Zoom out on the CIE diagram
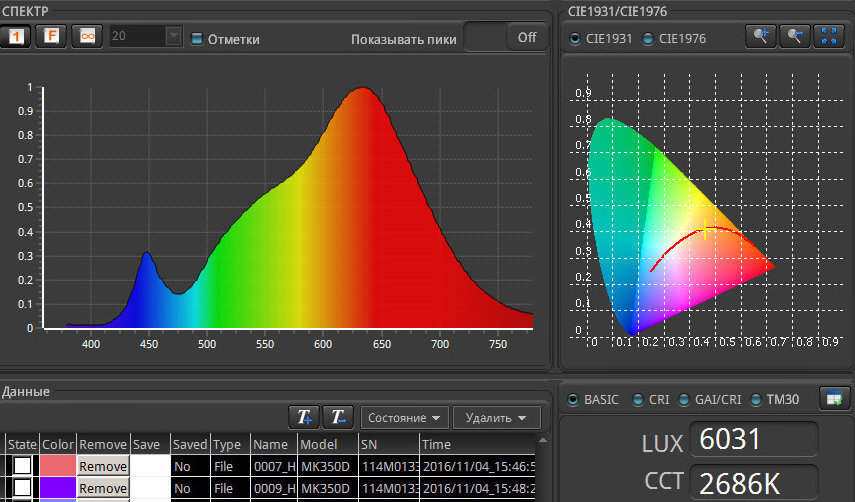855x502 pixels. [x=794, y=37]
